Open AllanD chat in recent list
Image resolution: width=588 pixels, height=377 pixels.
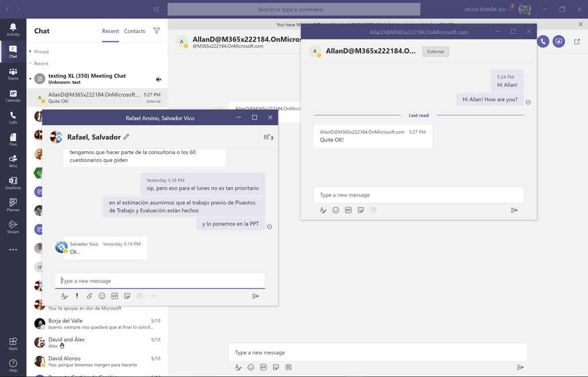97,98
